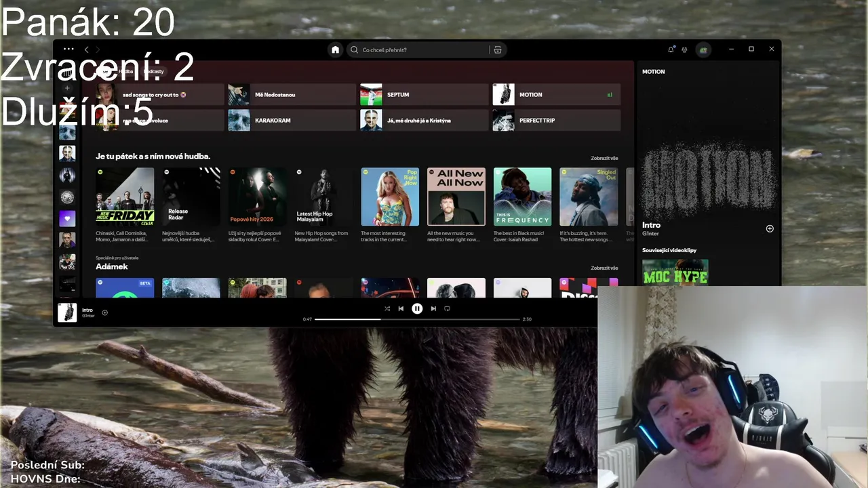Skip to the next track

(433, 308)
